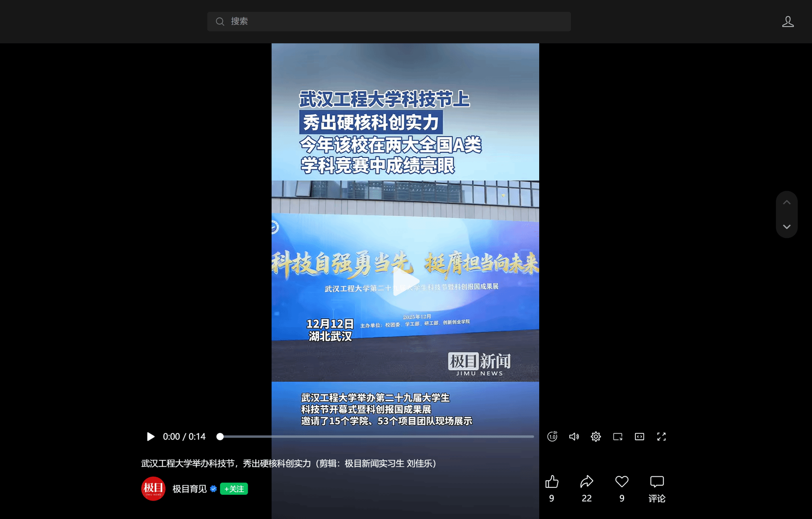Open playback speed 1.0 control
Screen dimensions: 812x519
point(552,437)
